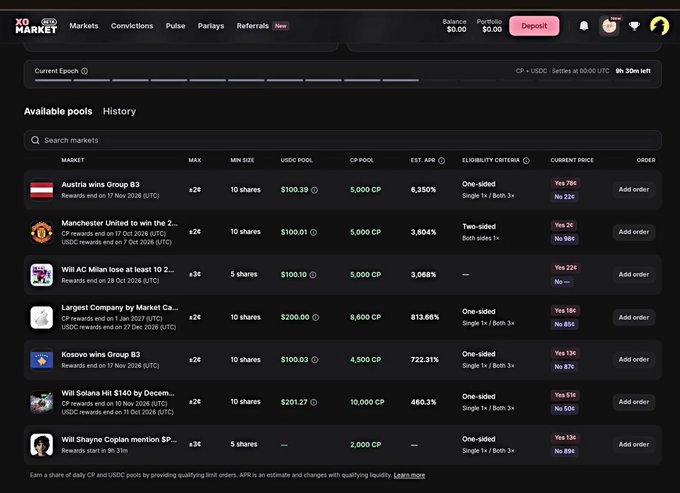Image resolution: width=680 pixels, height=493 pixels.
Task: Click info icon next to $200.00
Action: (316, 317)
